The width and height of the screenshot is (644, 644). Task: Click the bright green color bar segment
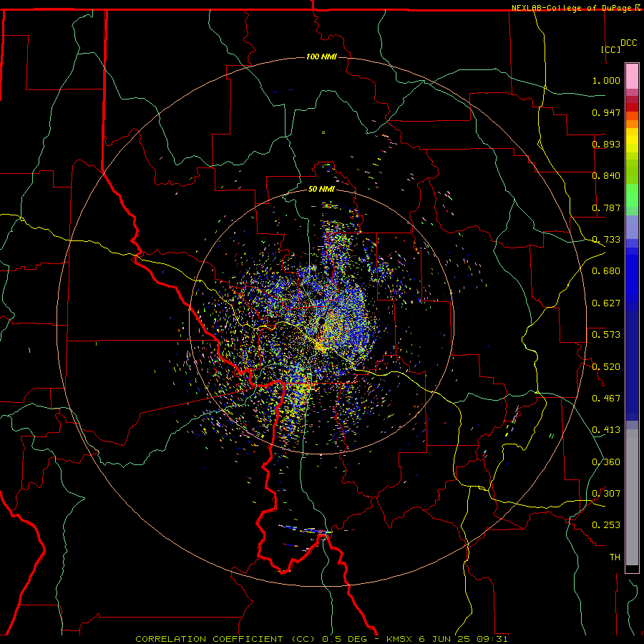tap(632, 195)
